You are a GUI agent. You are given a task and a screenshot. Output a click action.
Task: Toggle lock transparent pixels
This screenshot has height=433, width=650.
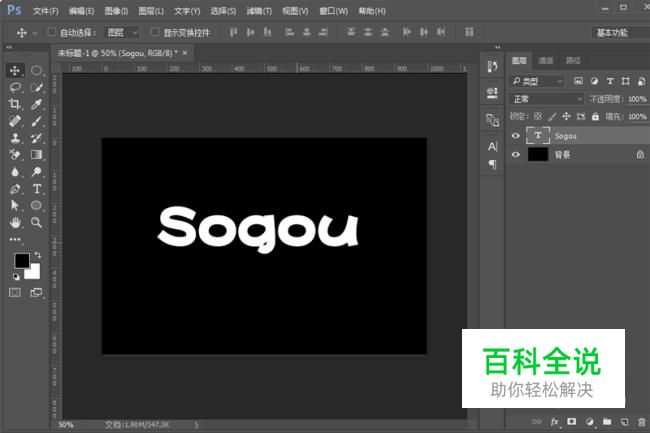coord(538,116)
